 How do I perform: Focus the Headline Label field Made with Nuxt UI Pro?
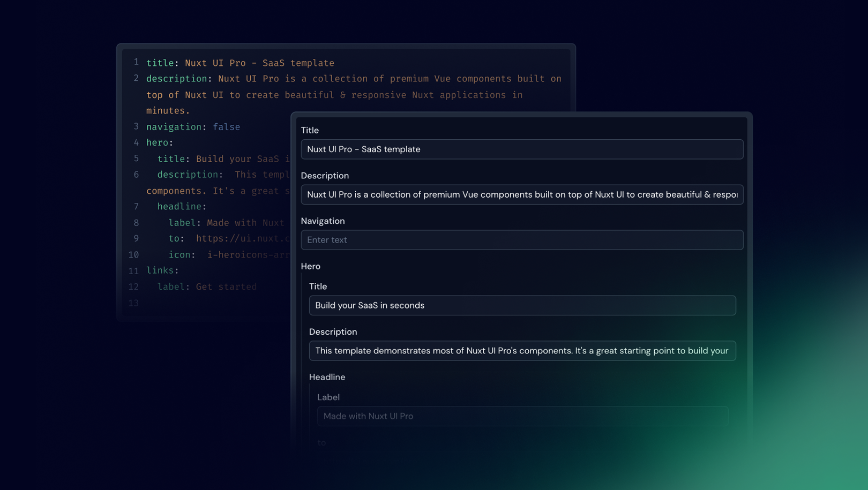(x=522, y=416)
